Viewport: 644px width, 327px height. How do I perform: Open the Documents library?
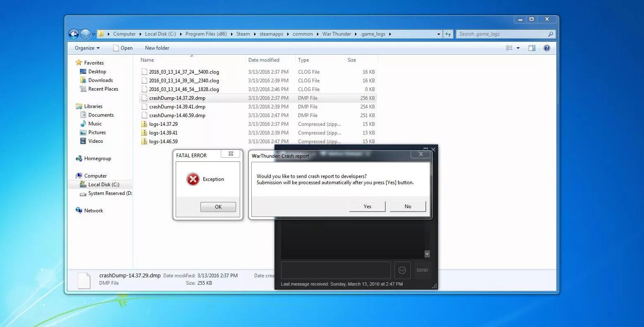point(101,115)
